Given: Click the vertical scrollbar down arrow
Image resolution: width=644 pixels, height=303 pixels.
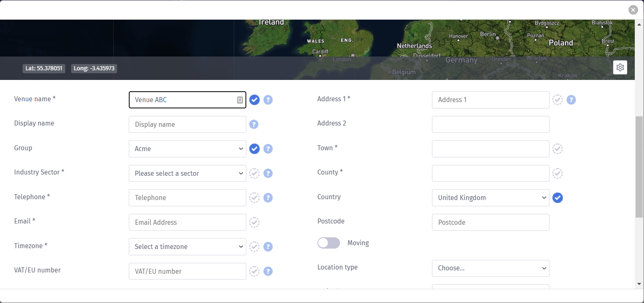Looking at the screenshot, I should (x=639, y=284).
